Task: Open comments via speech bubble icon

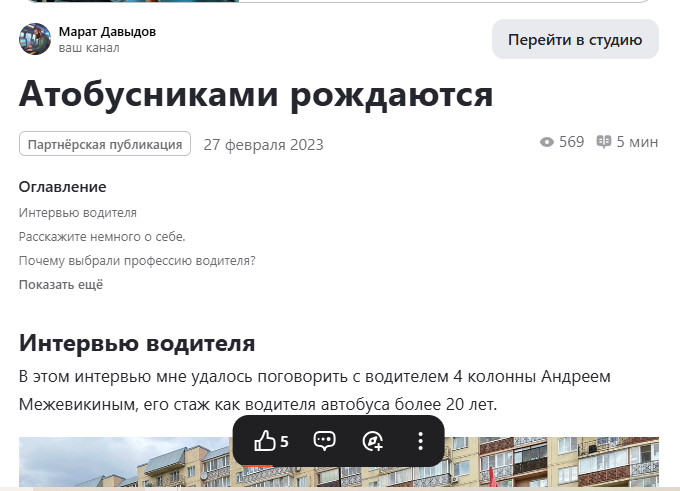Action: tap(324, 441)
